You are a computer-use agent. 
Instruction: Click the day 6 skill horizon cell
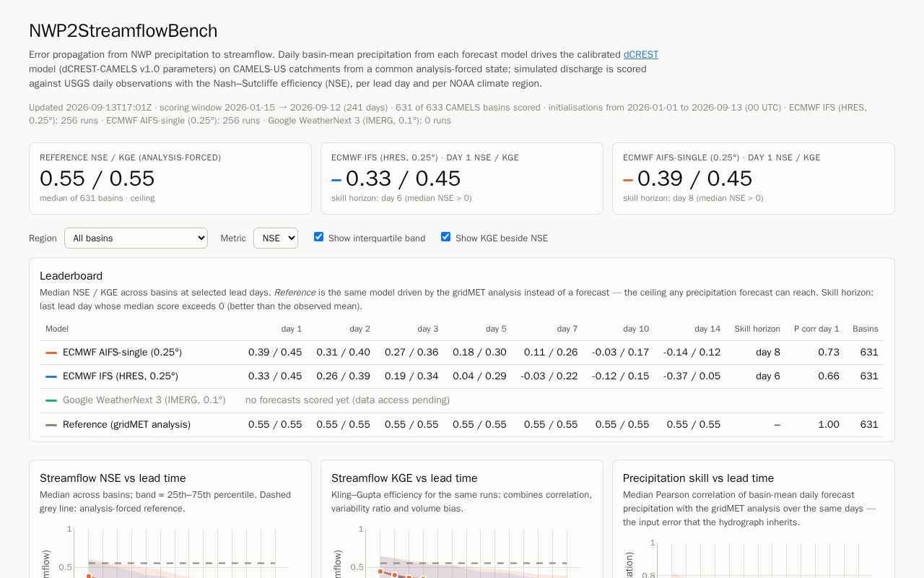768,376
